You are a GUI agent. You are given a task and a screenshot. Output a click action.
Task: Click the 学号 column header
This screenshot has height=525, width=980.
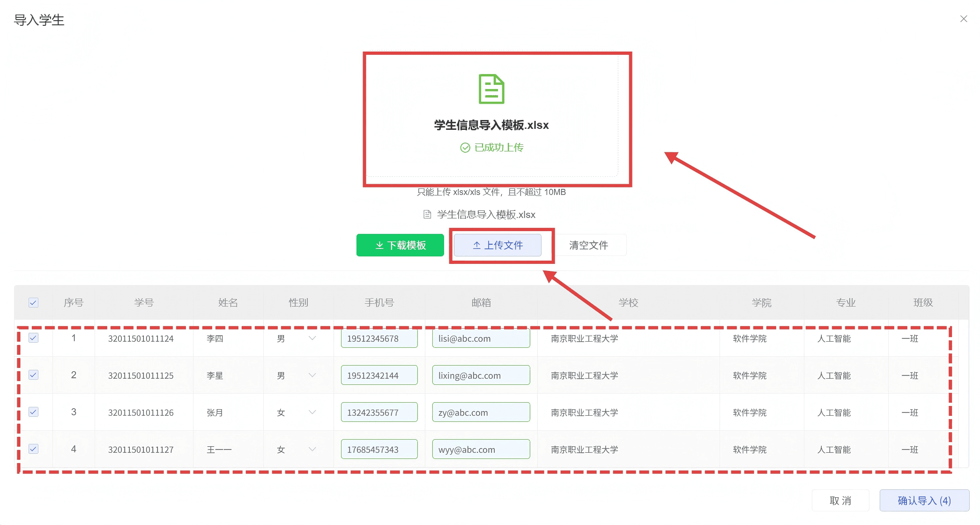(144, 302)
